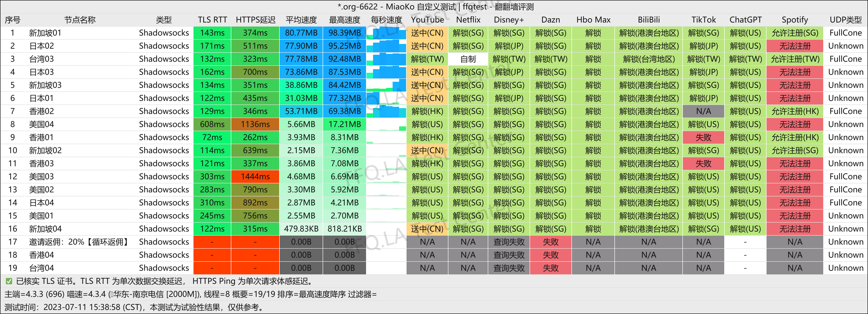
Task: Click the HTTPS延迟 column header
Action: (255, 20)
